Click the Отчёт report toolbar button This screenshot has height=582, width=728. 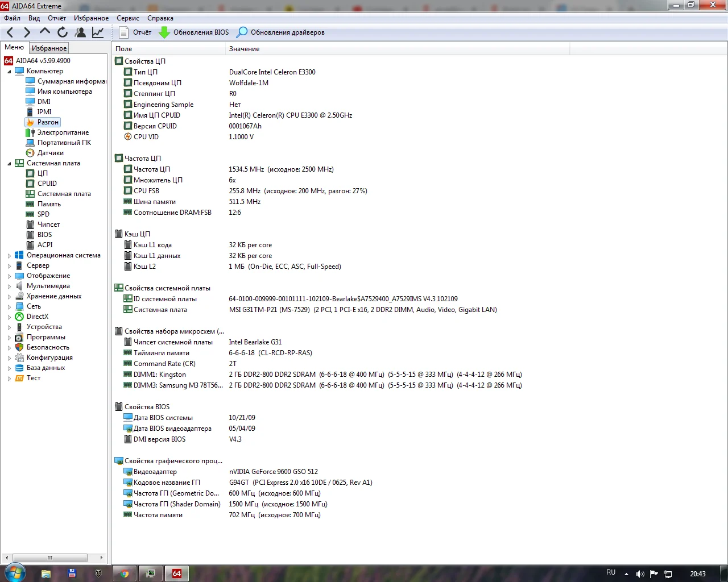pos(135,32)
